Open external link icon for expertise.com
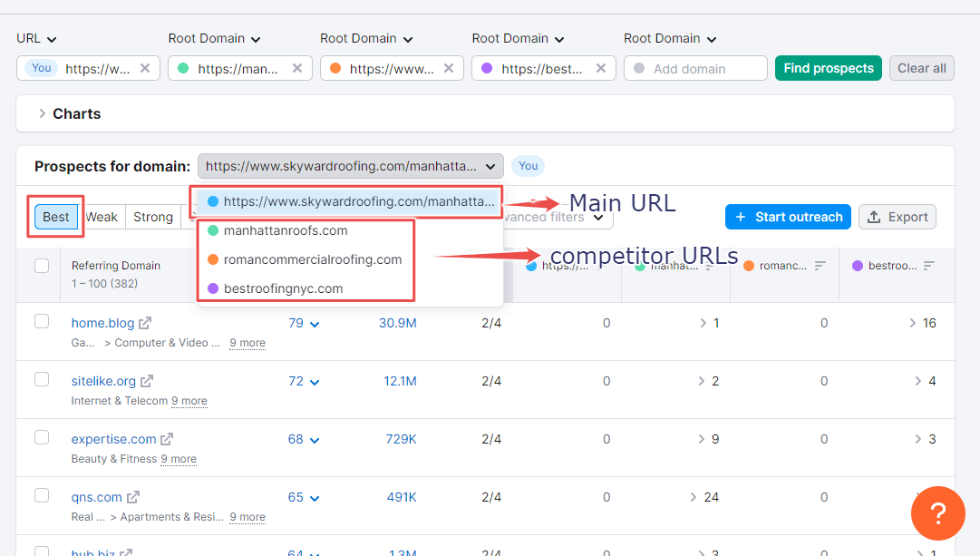 (x=167, y=439)
